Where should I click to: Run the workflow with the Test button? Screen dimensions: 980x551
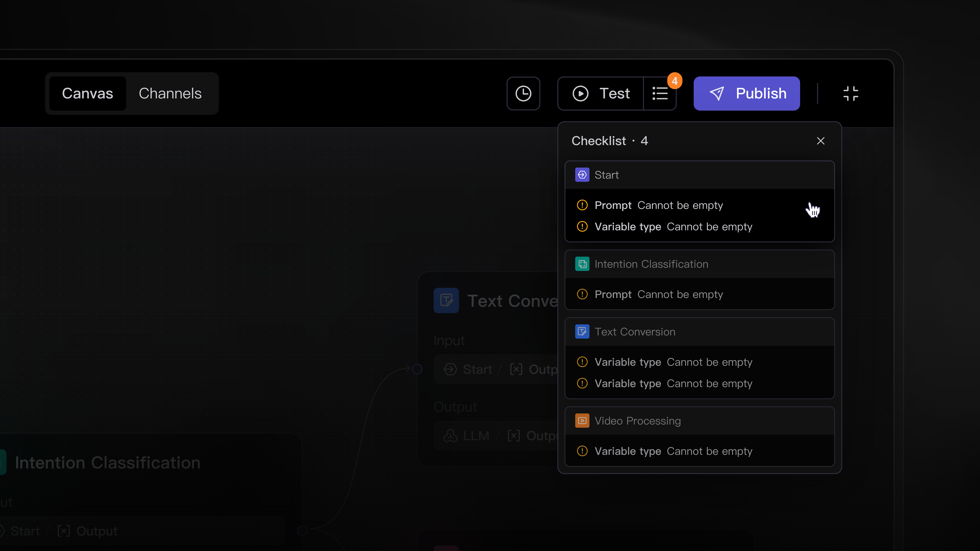coord(601,94)
